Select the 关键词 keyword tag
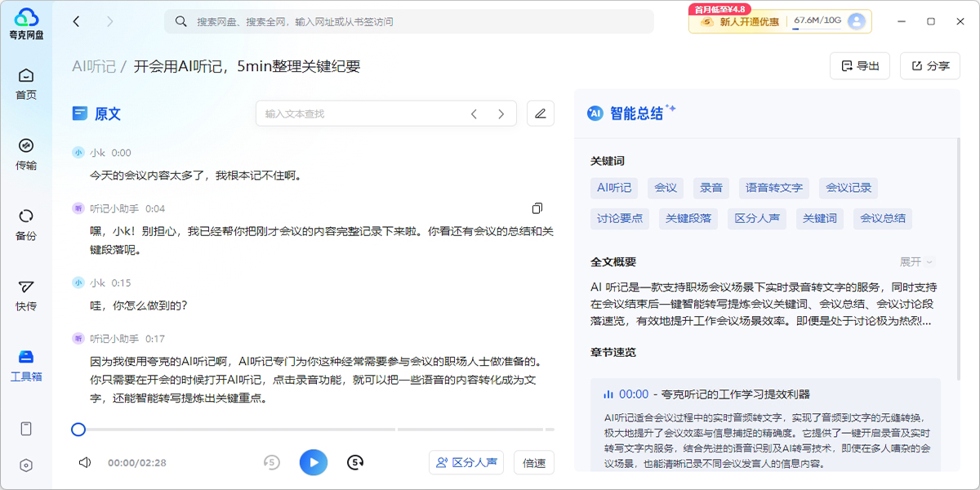The image size is (980, 490). point(820,219)
